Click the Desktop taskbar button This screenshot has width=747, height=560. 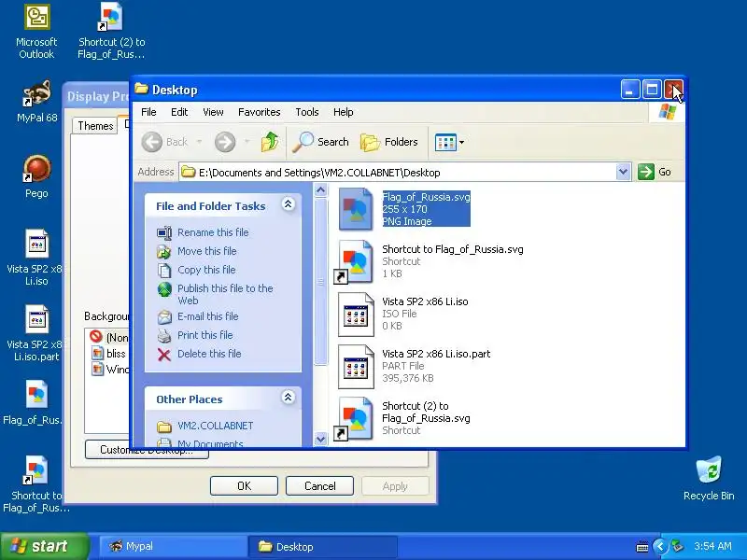click(x=322, y=546)
